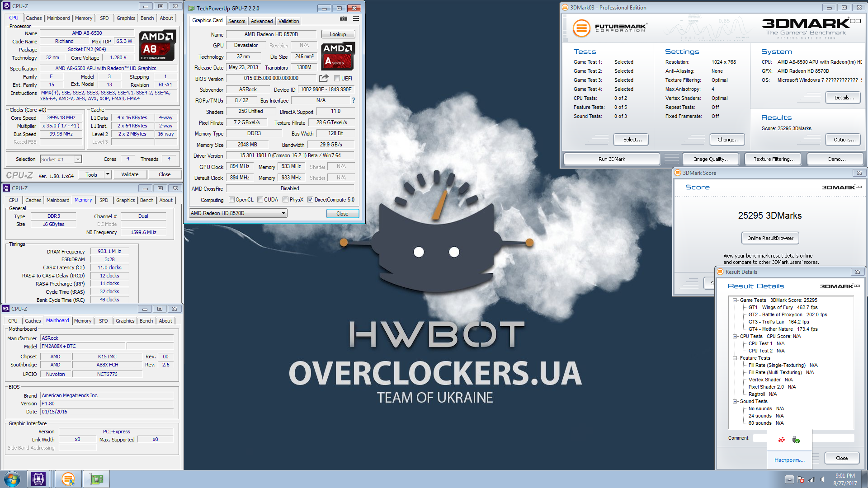
Task: Click the Lookup button in GPU-Z
Action: [x=338, y=34]
